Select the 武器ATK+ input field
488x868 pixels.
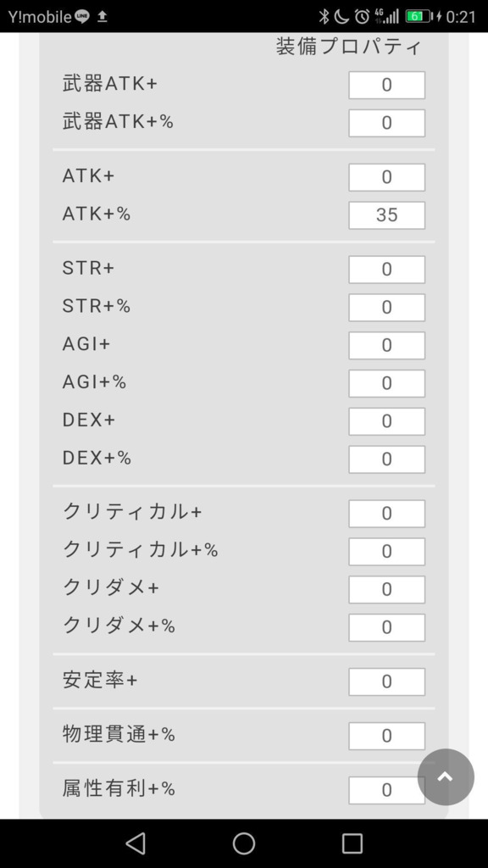pos(386,85)
